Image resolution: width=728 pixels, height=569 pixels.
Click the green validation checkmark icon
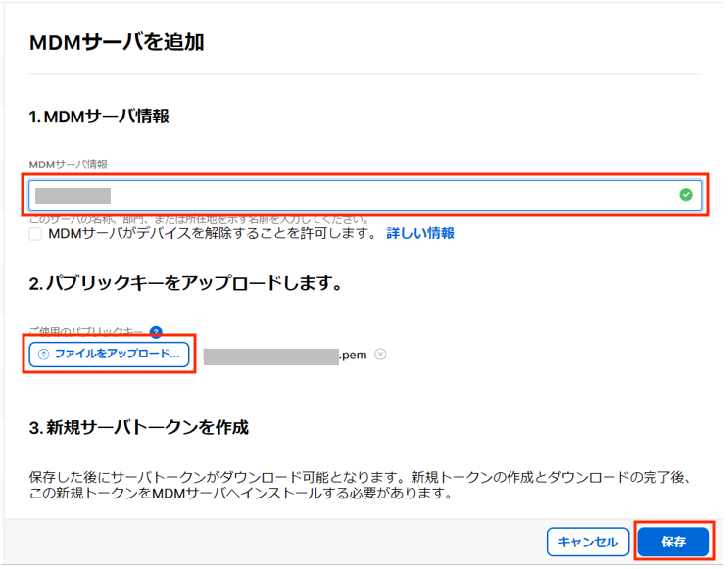[686, 195]
